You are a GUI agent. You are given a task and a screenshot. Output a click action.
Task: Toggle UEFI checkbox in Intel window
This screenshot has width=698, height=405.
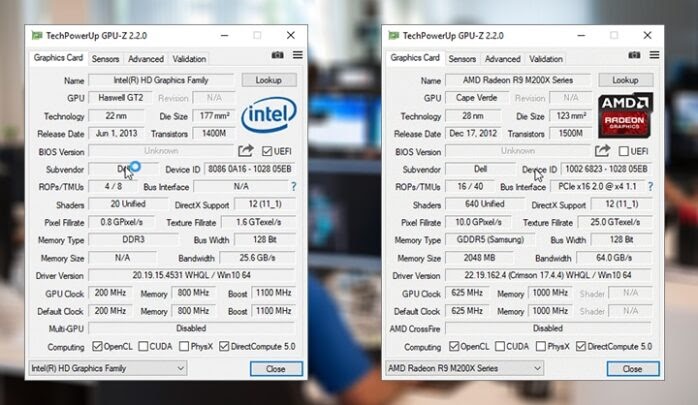[x=267, y=151]
